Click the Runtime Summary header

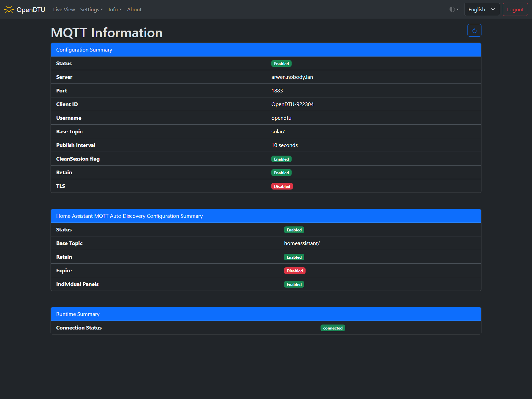(x=266, y=314)
